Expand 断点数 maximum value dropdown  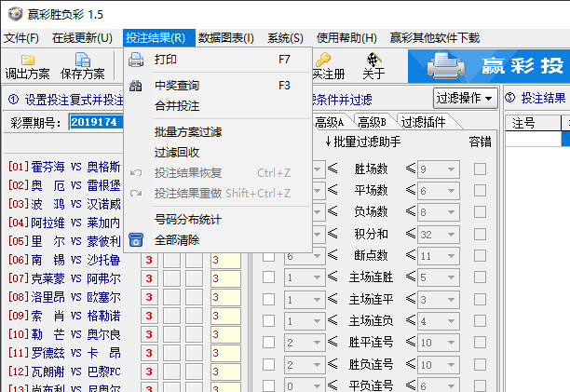[451, 256]
